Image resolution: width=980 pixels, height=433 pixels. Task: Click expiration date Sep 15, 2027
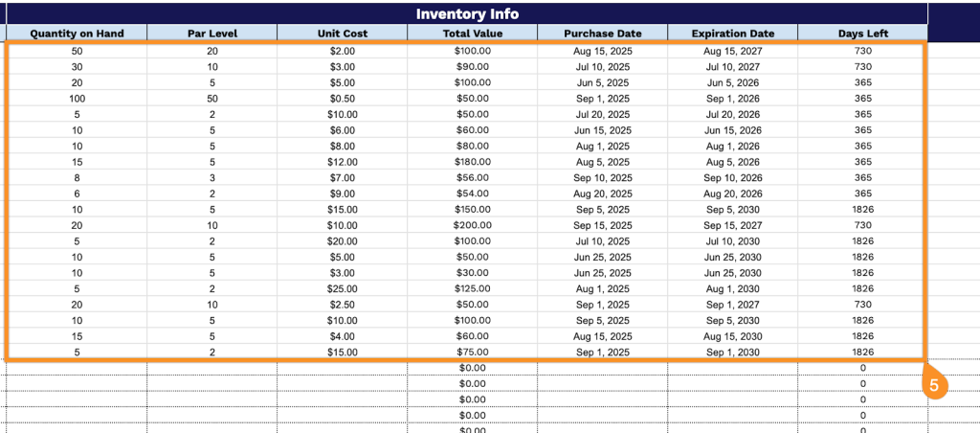732,225
